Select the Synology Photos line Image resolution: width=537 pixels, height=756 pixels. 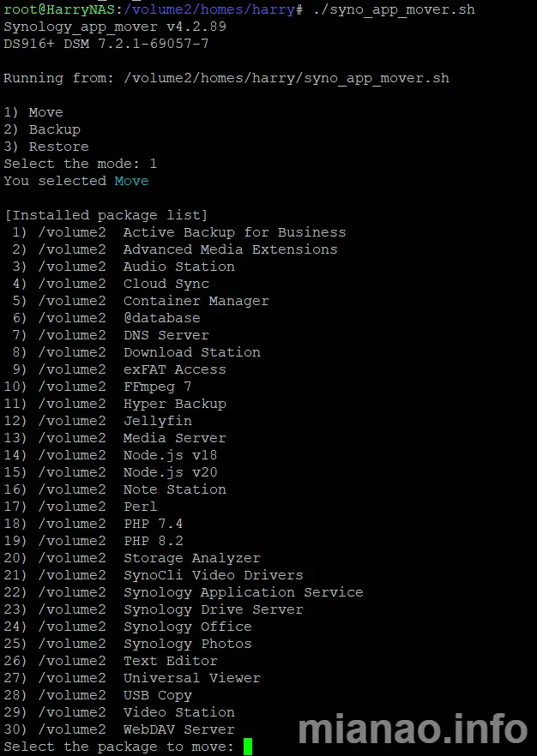(187, 644)
